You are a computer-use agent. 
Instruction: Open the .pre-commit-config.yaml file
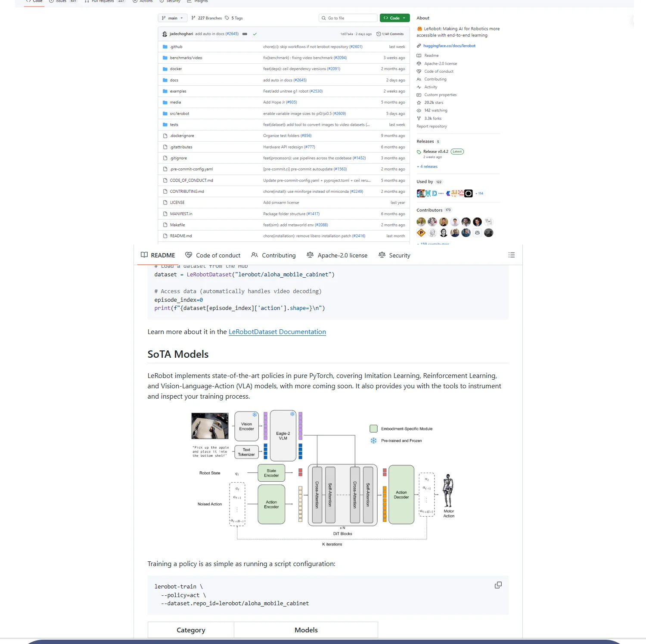pyautogui.click(x=191, y=169)
